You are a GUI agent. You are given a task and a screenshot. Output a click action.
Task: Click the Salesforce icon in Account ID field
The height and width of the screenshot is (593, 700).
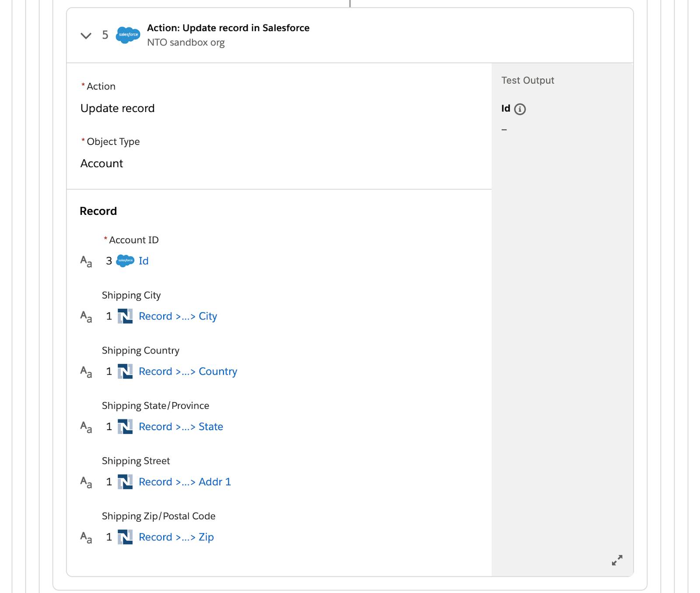(x=125, y=261)
